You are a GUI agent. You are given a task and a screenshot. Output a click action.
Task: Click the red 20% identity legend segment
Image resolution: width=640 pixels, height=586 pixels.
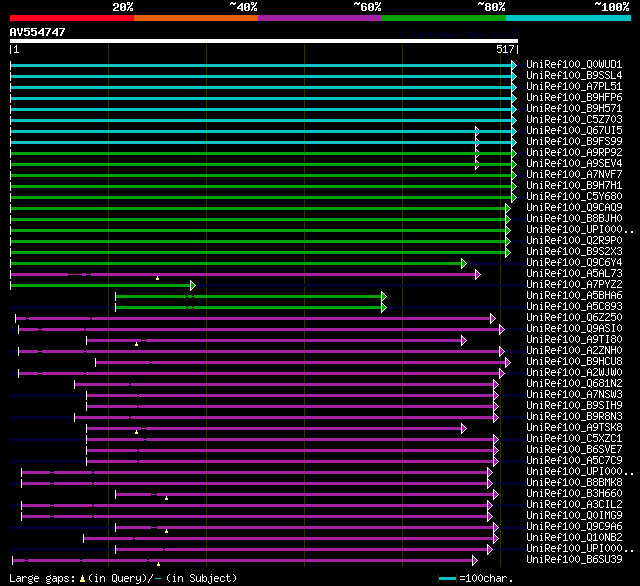coord(72,18)
